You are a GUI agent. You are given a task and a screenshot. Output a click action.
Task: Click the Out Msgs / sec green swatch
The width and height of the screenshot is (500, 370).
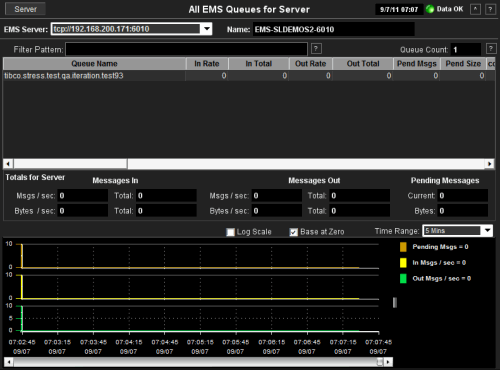[403, 278]
